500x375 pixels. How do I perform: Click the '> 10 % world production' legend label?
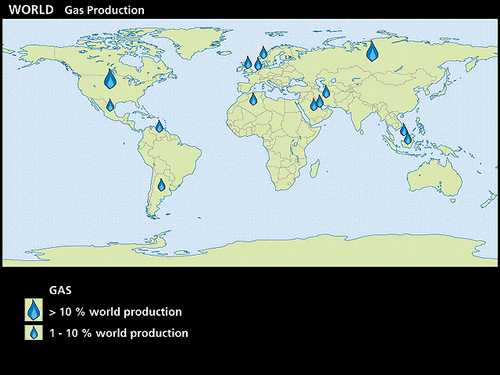coord(115,312)
